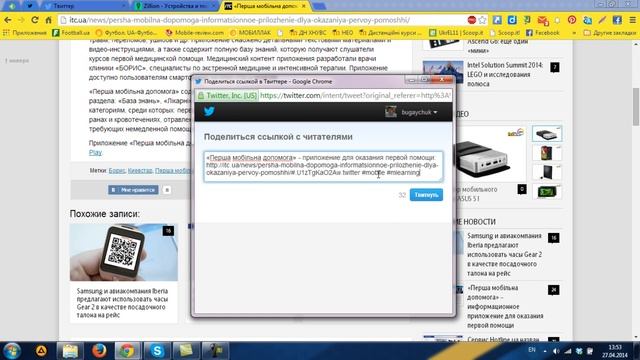Viewport: 640px width, 360px height.
Task: Reload the page with the refresh icon
Action: tap(35, 20)
